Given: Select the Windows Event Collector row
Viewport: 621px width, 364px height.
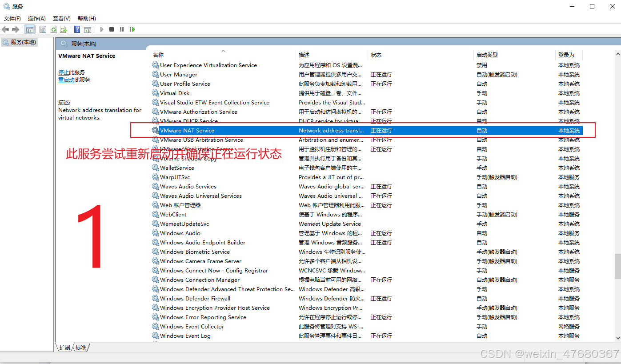Looking at the screenshot, I should 367,326.
